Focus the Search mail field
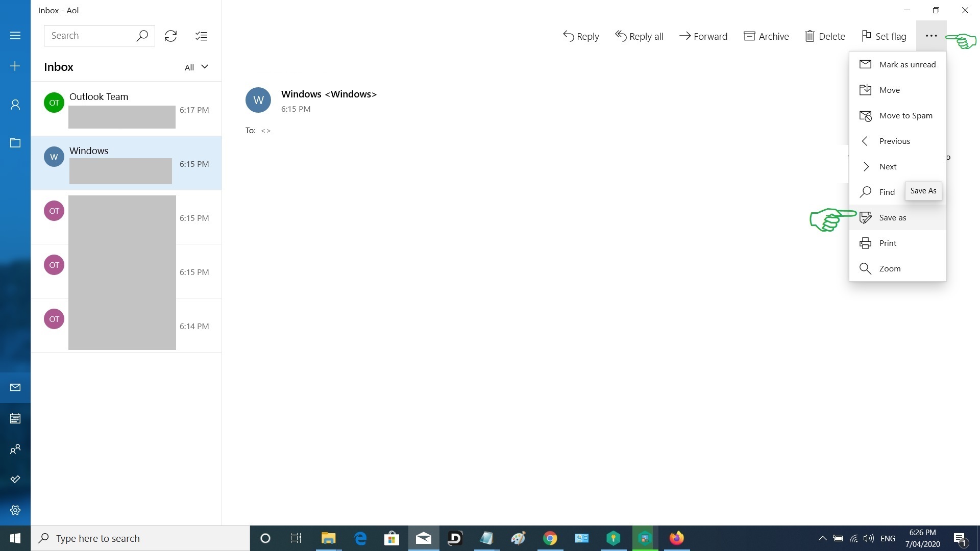This screenshot has width=980, height=551. [x=100, y=36]
